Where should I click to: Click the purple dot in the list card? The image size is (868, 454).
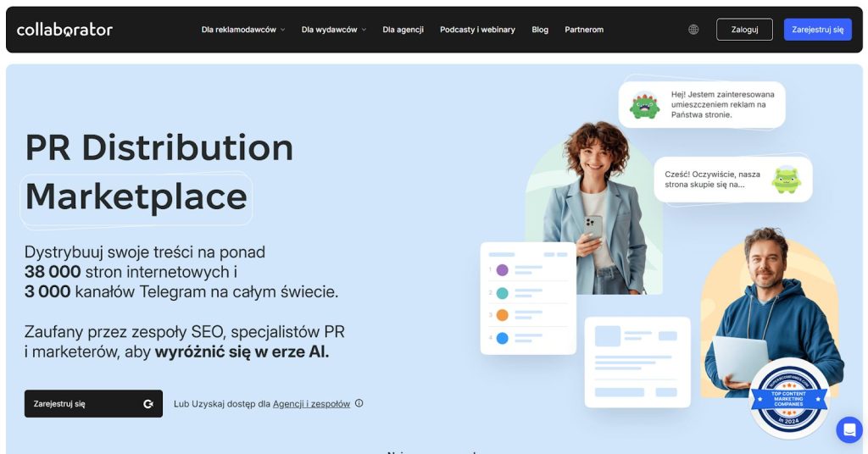502,270
